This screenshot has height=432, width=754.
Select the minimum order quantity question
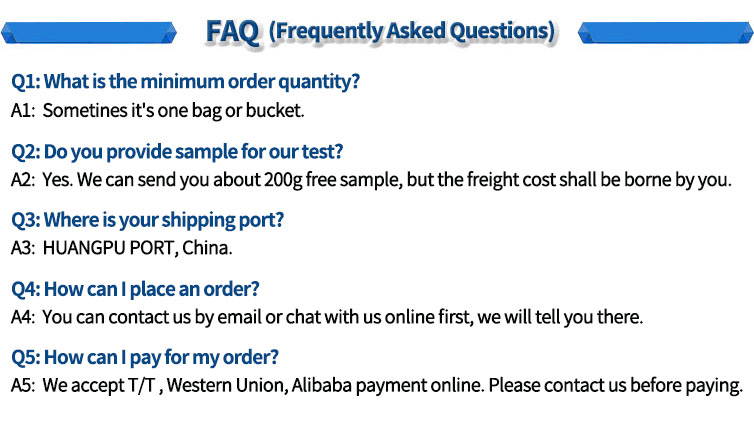click(x=185, y=81)
